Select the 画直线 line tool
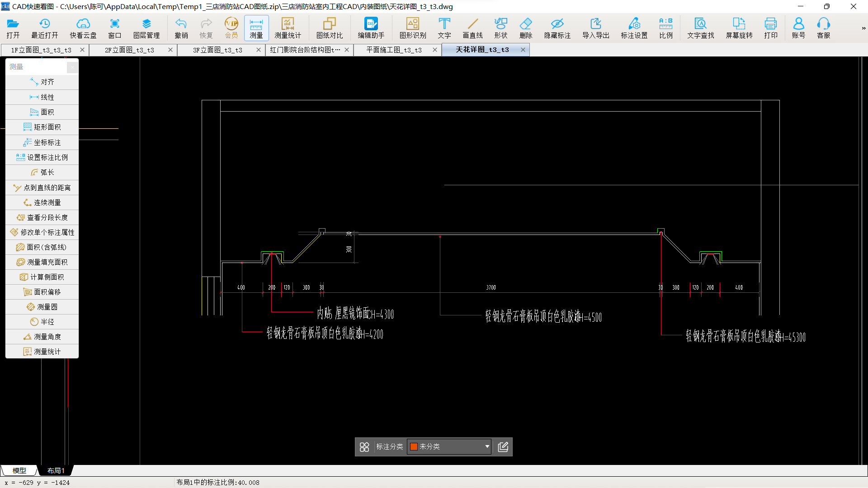Screen dimensions: 868x488 click(473, 28)
